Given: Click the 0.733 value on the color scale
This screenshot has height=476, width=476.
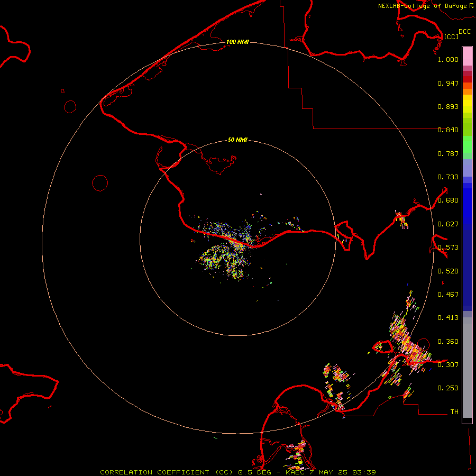Looking at the screenshot, I should pyautogui.click(x=448, y=177).
